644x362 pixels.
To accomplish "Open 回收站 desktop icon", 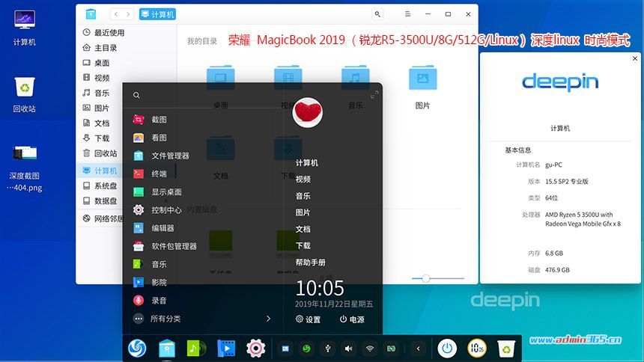I will 24,95.
